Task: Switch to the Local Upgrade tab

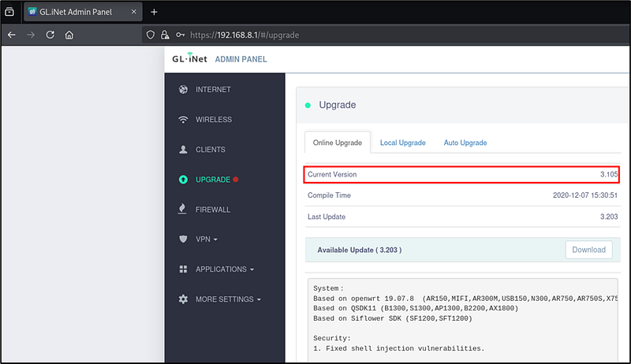Action: [403, 143]
